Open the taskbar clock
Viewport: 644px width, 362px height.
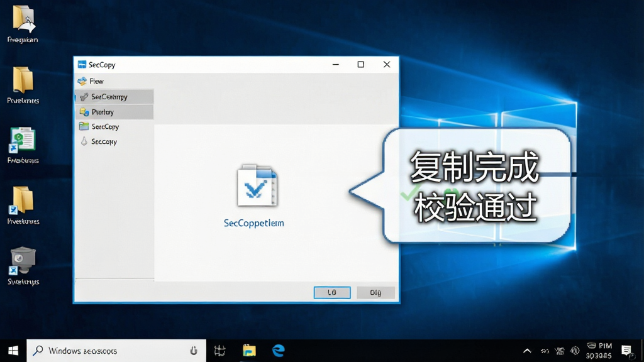tap(599, 351)
